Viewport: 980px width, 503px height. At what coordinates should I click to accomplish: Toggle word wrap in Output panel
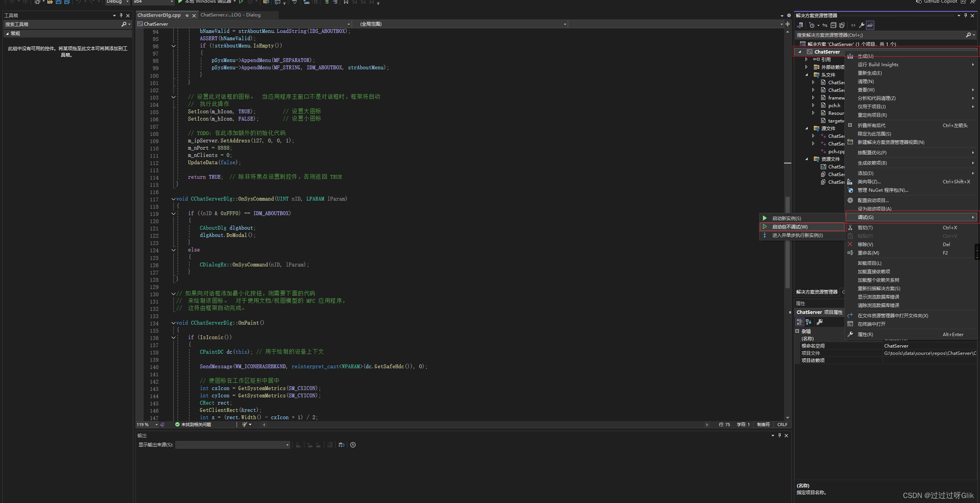[x=341, y=445]
